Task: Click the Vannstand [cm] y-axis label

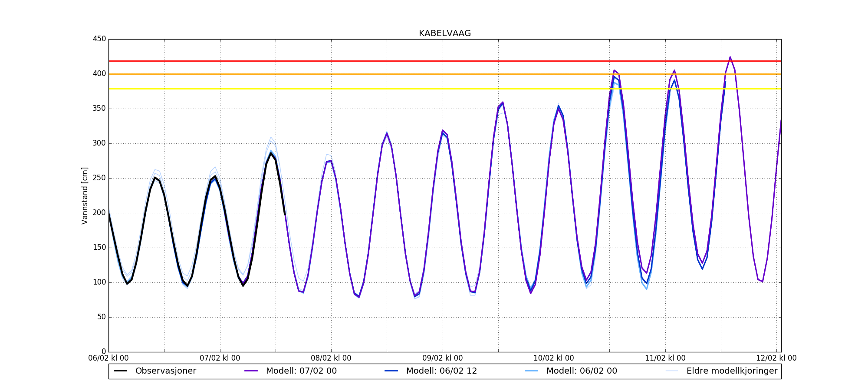Action: click(x=85, y=195)
